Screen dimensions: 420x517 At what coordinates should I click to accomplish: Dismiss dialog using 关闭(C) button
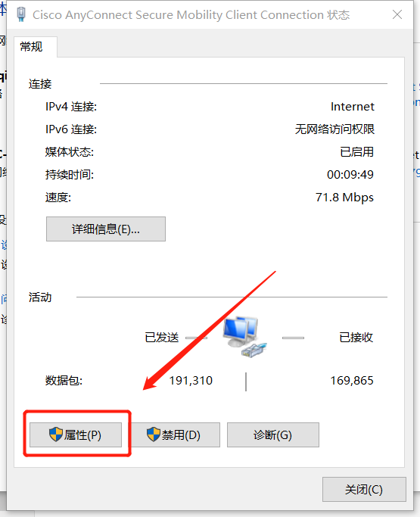coord(364,489)
